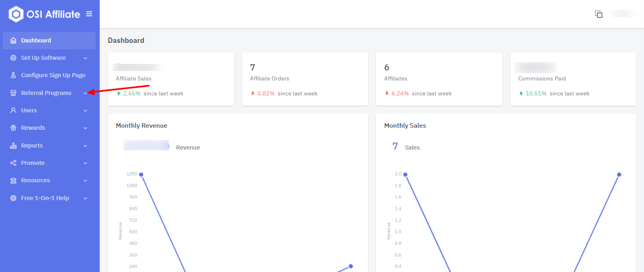Click the red down arrow beside 6.24%
The height and width of the screenshot is (272, 644).
tap(387, 93)
